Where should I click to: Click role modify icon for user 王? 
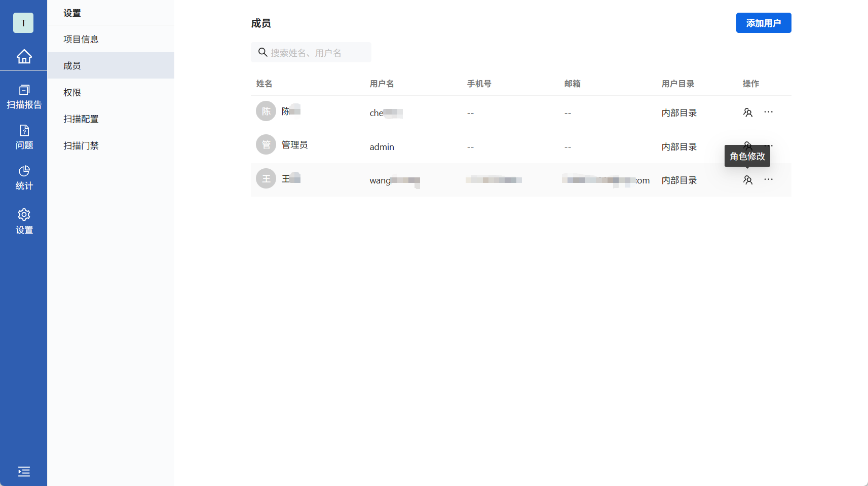(748, 179)
